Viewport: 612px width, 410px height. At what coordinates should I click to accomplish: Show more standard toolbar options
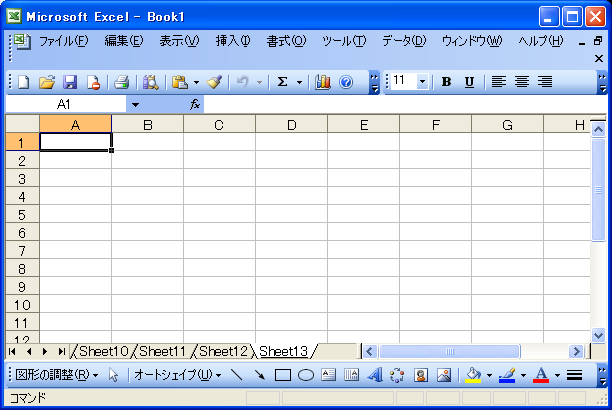pos(374,82)
